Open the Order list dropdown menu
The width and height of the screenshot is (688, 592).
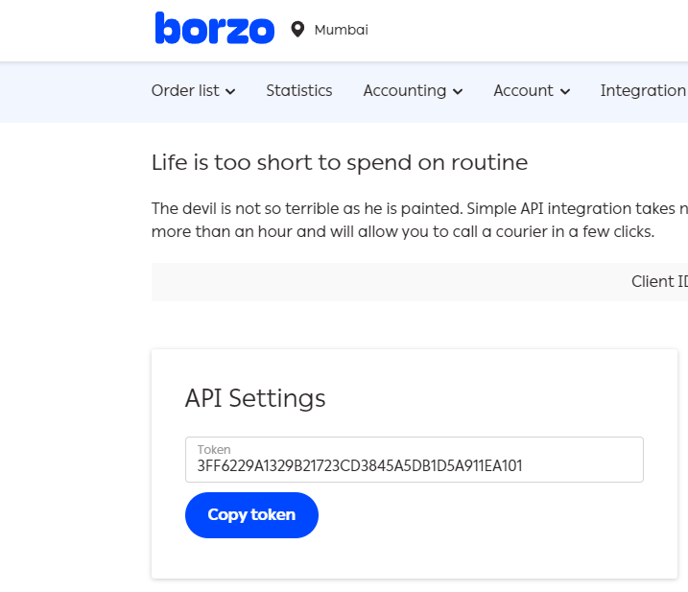click(x=193, y=90)
